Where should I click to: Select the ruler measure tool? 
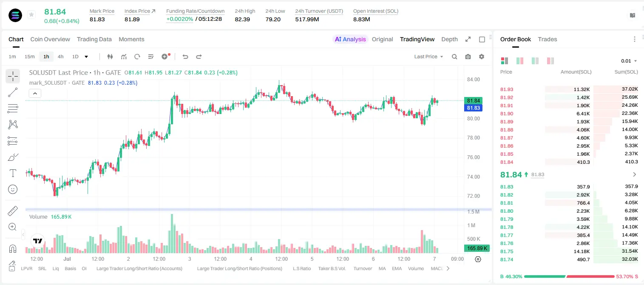pyautogui.click(x=13, y=211)
